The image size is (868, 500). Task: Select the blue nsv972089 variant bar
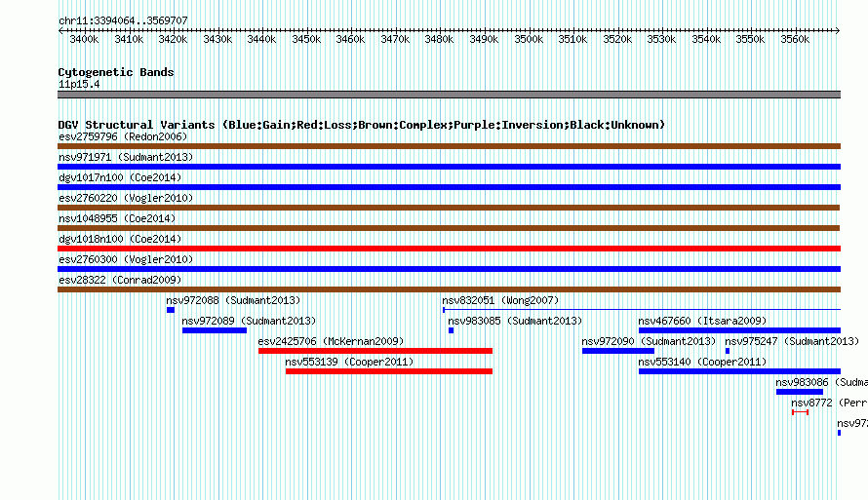click(x=215, y=330)
